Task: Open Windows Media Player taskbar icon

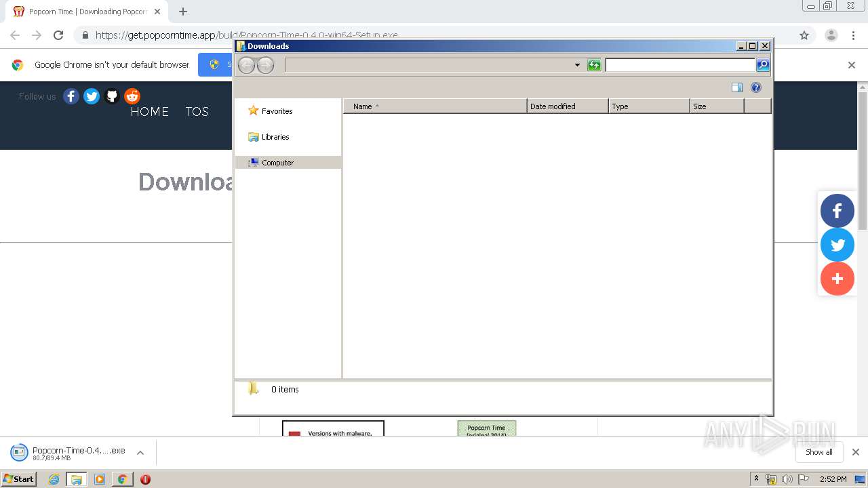Action: (x=100, y=479)
